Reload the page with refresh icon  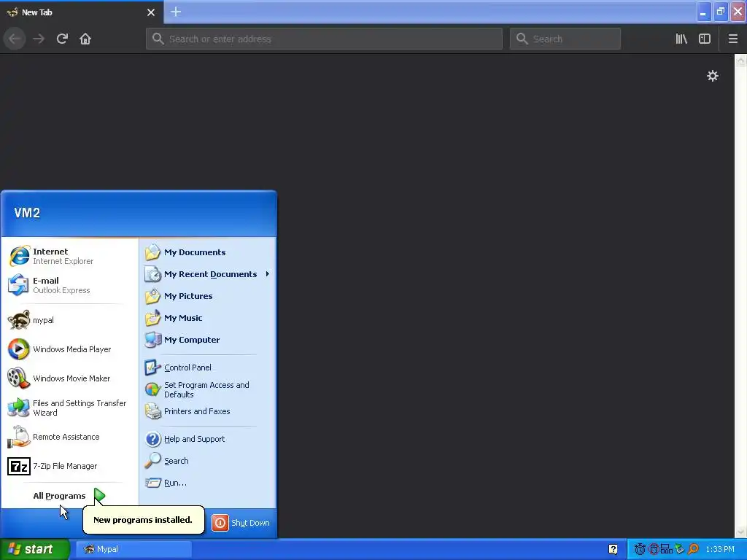(62, 39)
